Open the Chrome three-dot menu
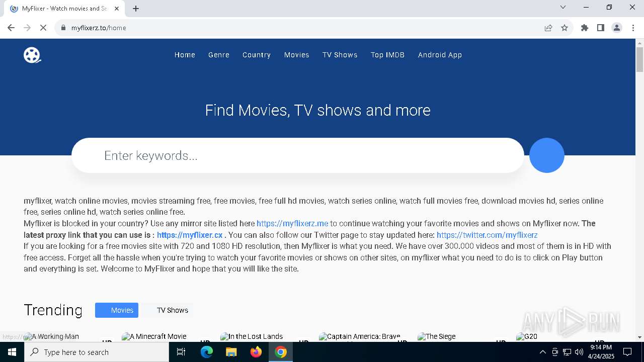 pyautogui.click(x=633, y=28)
